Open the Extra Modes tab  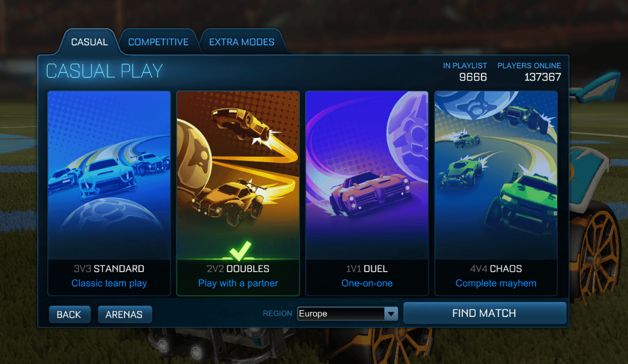tap(242, 42)
